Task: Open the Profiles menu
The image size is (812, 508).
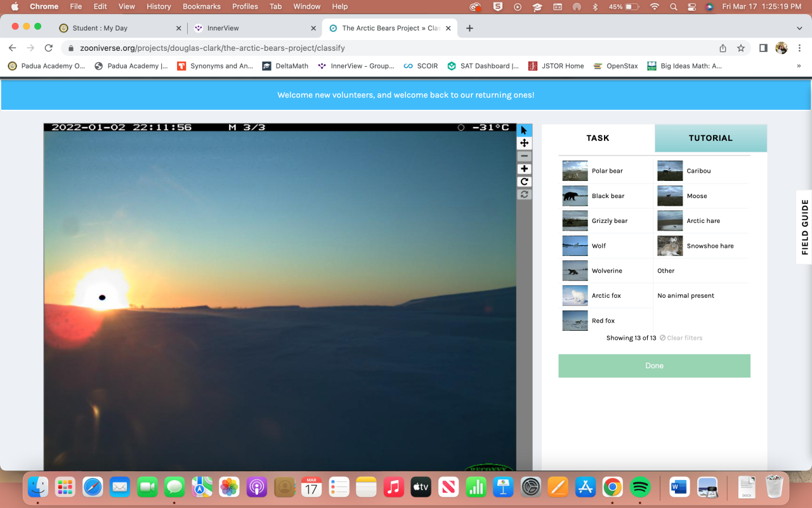Action: 245,6
